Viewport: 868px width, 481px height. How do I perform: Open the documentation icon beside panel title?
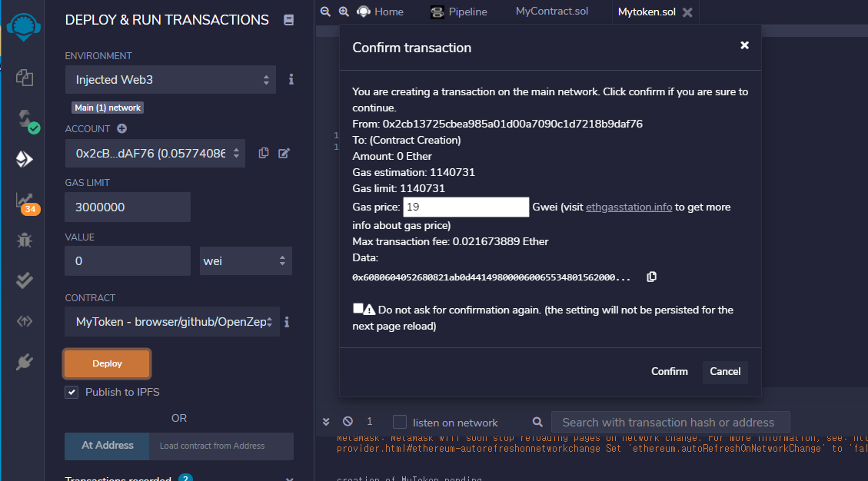pos(288,20)
